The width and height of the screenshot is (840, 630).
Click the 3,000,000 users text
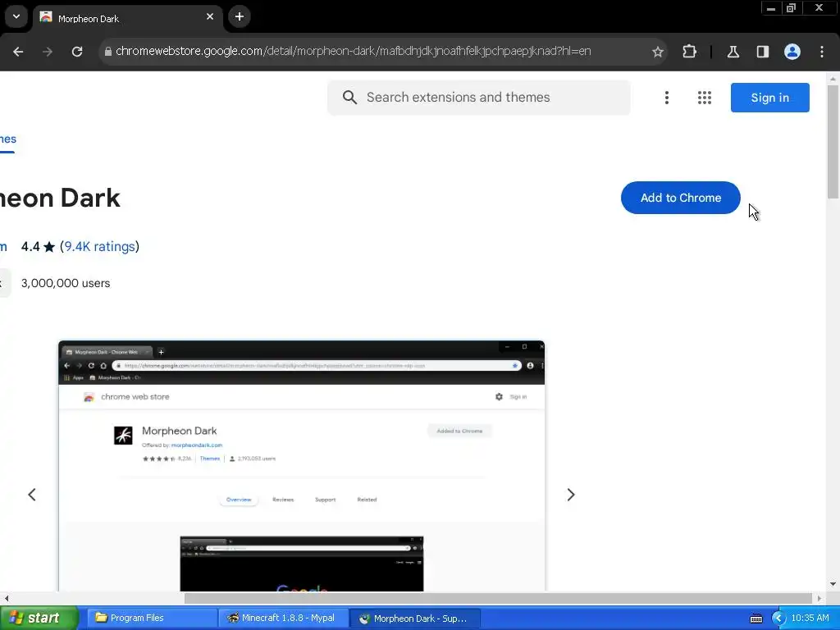[66, 283]
